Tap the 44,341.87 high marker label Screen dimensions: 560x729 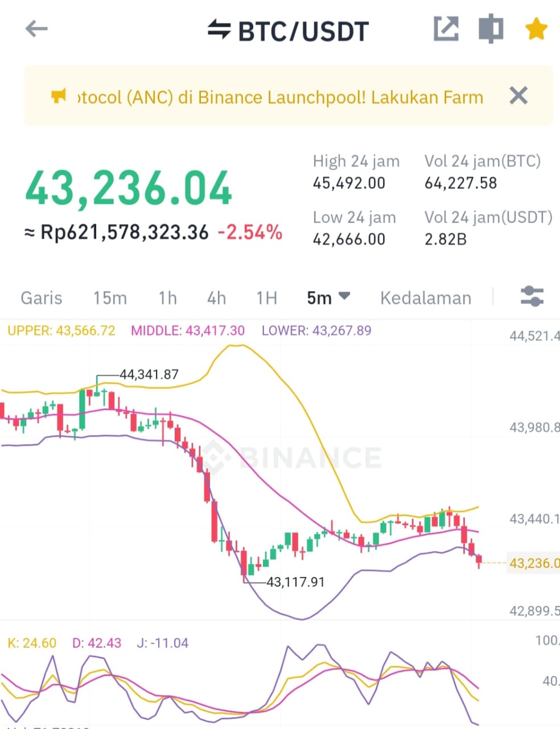tap(149, 375)
